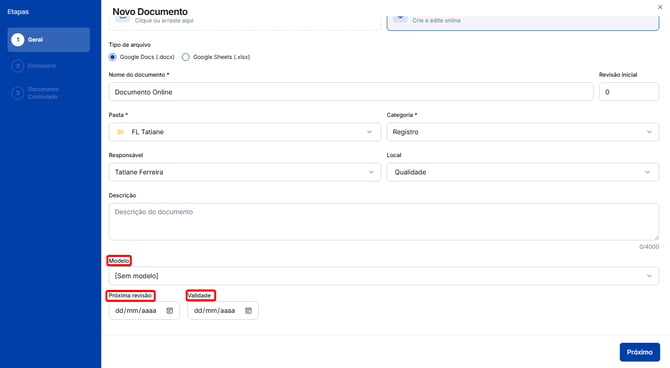Image resolution: width=670 pixels, height=368 pixels.
Task: Click the Próximo button
Action: pos(640,352)
